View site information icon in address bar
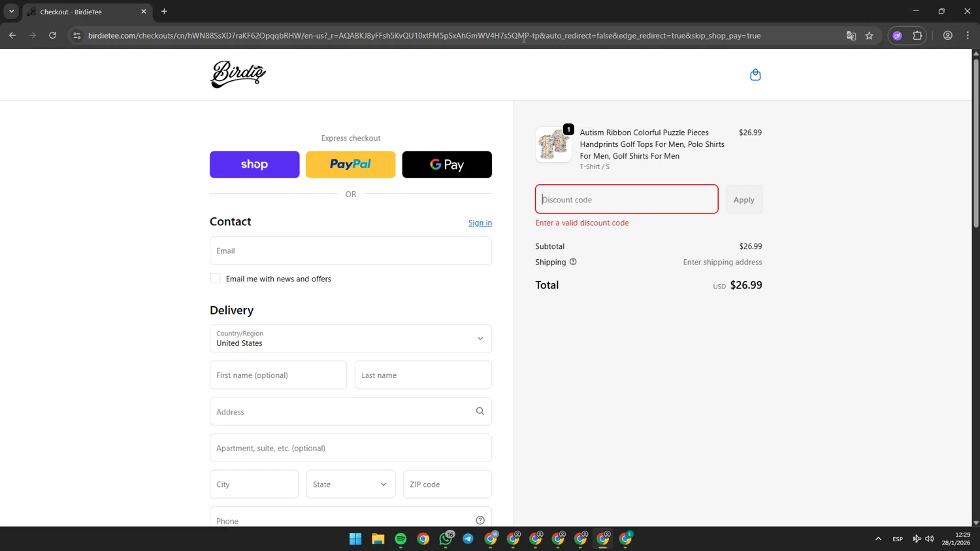 (x=77, y=36)
